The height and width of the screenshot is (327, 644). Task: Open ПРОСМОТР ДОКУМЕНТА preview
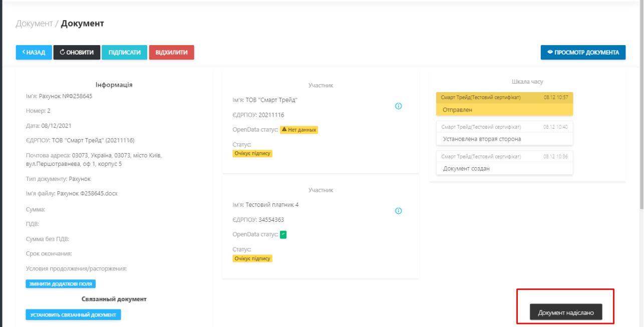click(x=583, y=53)
